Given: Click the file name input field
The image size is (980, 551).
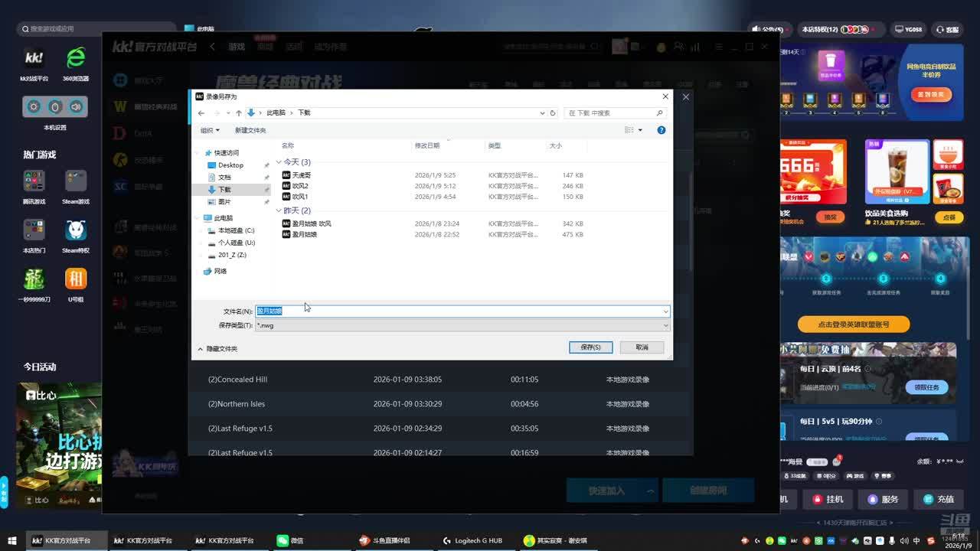Looking at the screenshot, I should 459,311.
